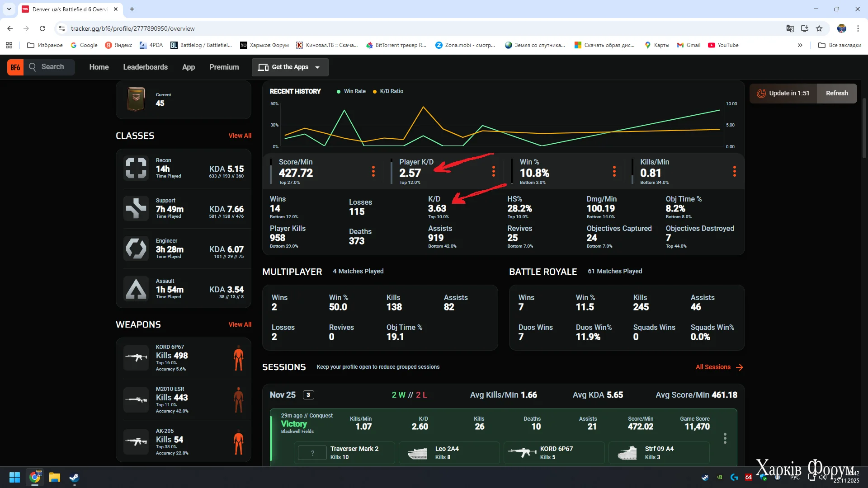The height and width of the screenshot is (488, 868).
Task: Click the BF6 logo icon
Action: 15,67
